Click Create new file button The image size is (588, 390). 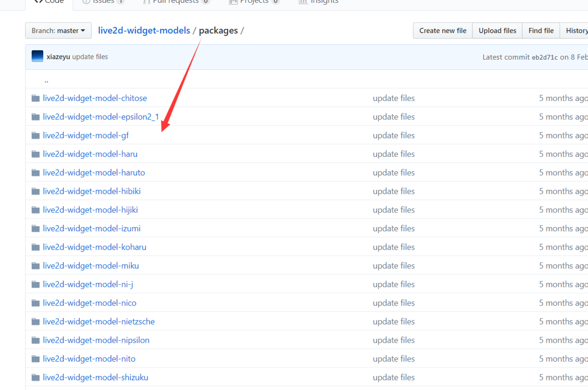tap(443, 31)
